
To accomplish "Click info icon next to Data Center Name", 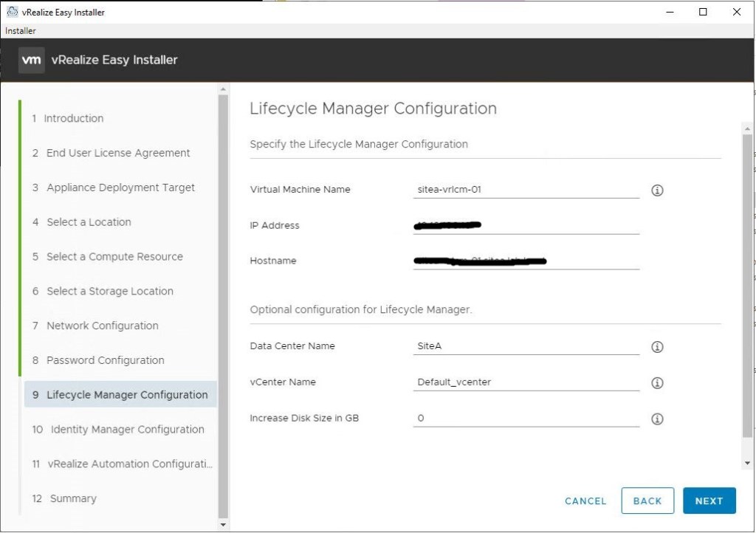I will pyautogui.click(x=657, y=347).
